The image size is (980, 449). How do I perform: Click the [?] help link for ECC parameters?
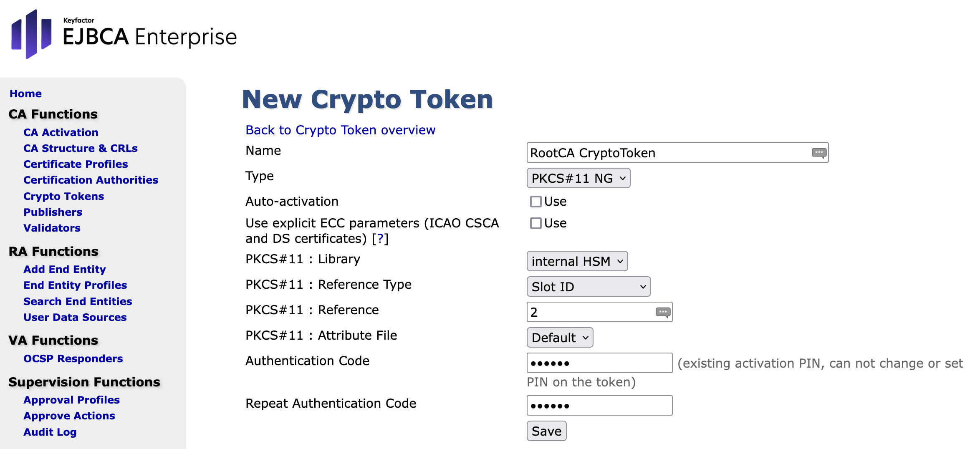380,239
